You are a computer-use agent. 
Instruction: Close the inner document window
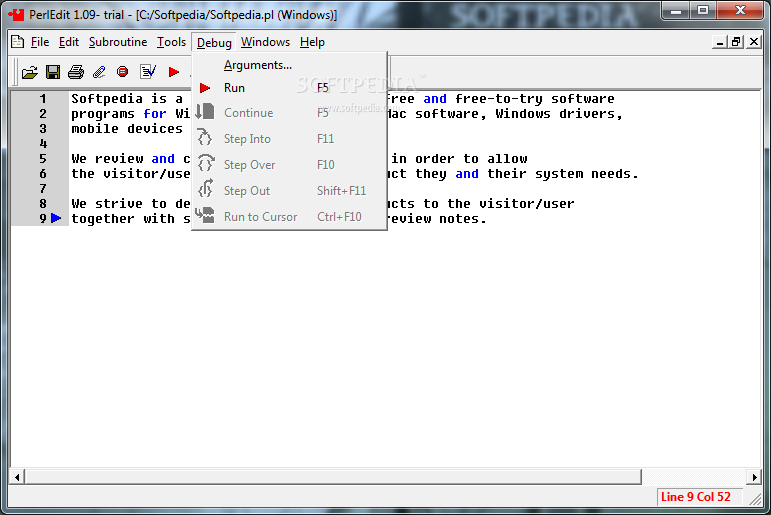click(x=753, y=42)
